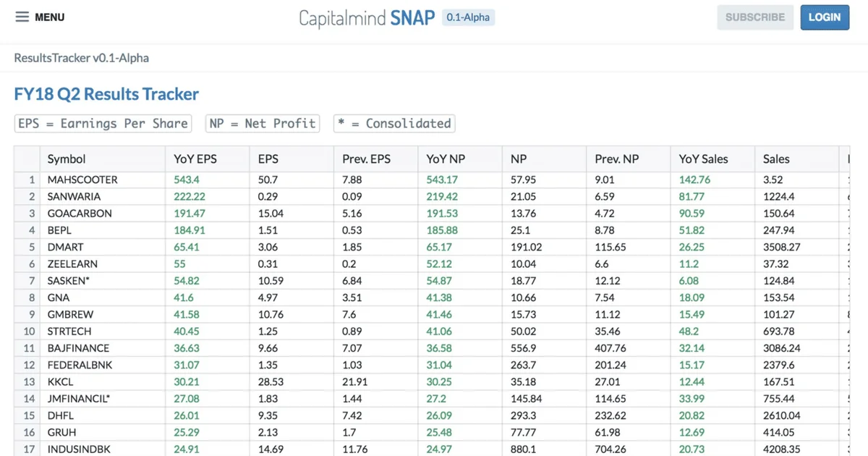Select the MAHSCOOTER symbol cell
The height and width of the screenshot is (456, 868).
coord(103,180)
